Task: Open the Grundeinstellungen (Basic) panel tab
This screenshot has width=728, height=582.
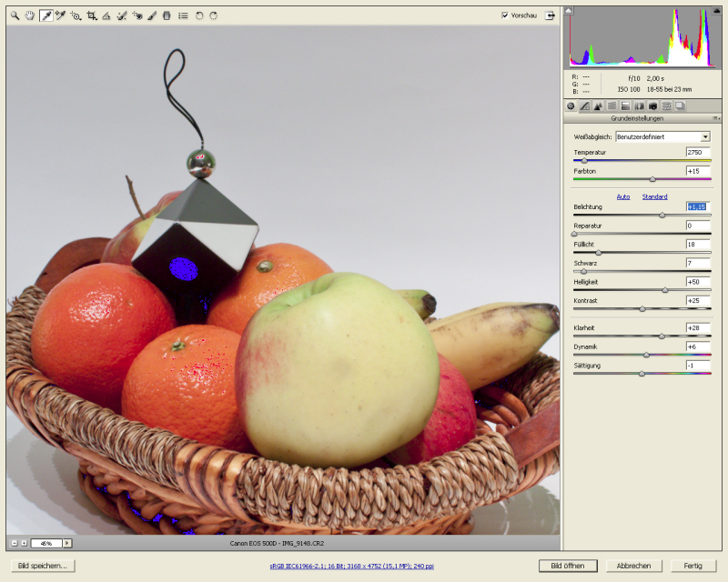Action: click(x=571, y=106)
